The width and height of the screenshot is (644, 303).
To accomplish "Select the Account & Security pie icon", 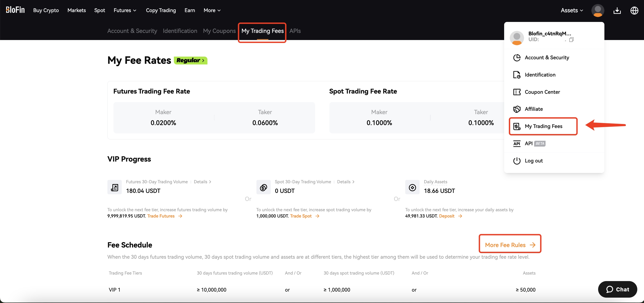I will (517, 58).
